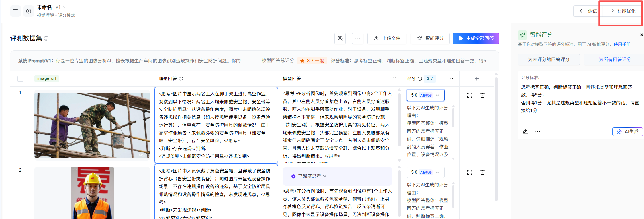Click the pencil edit icon under 评分标准
The width and height of the screenshot is (644, 219).
tap(525, 132)
